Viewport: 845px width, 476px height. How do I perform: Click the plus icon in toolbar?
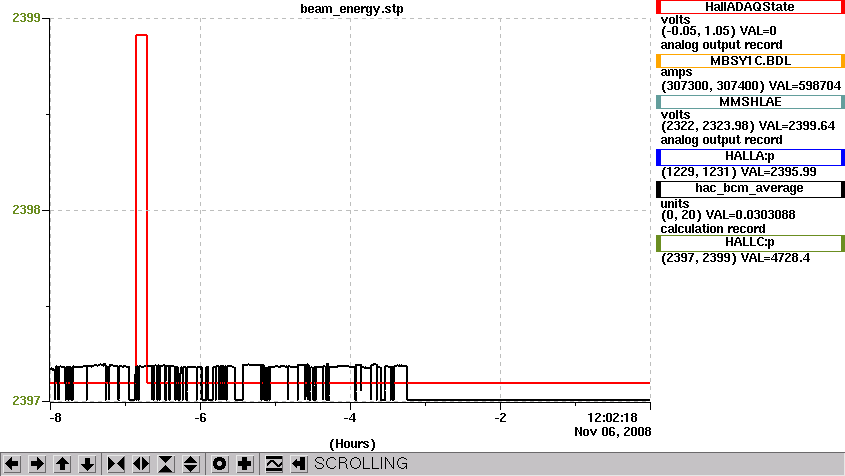pos(245,464)
